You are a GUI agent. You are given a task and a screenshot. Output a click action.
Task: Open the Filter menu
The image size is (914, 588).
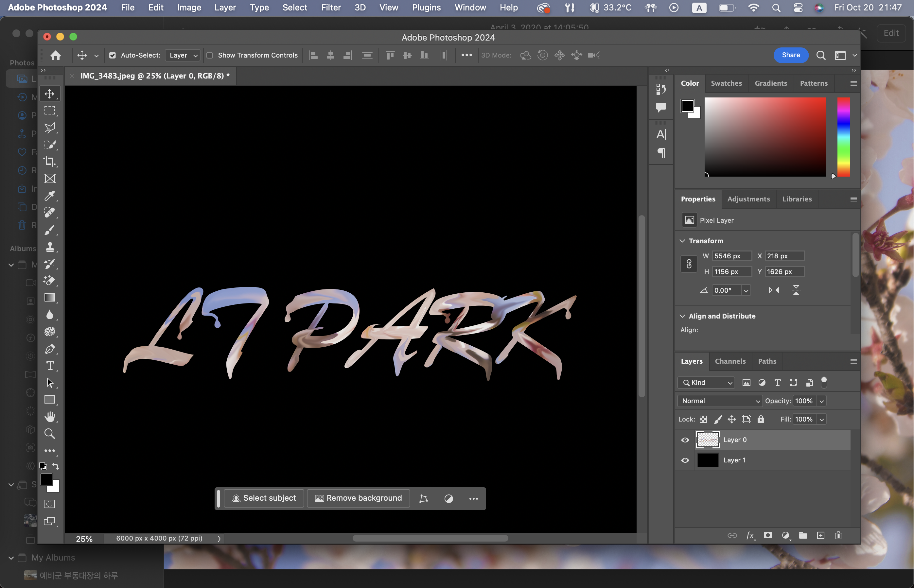pyautogui.click(x=331, y=8)
